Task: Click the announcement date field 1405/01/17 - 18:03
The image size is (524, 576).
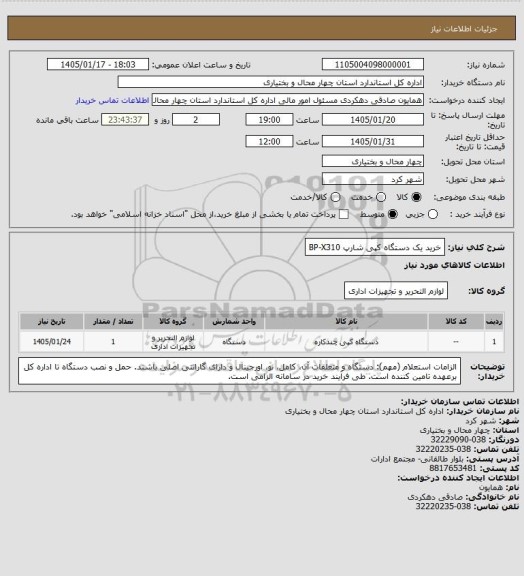Action: 98,64
